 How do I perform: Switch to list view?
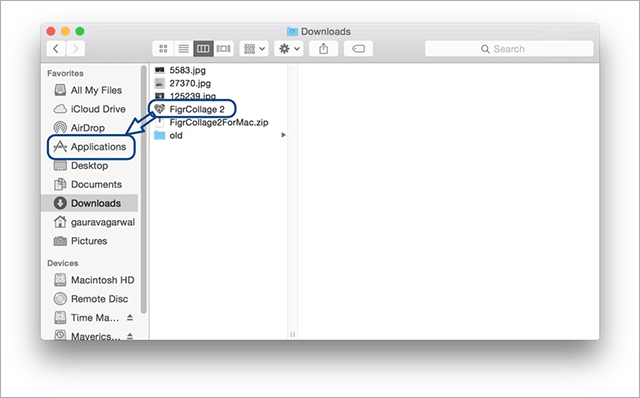[183, 49]
